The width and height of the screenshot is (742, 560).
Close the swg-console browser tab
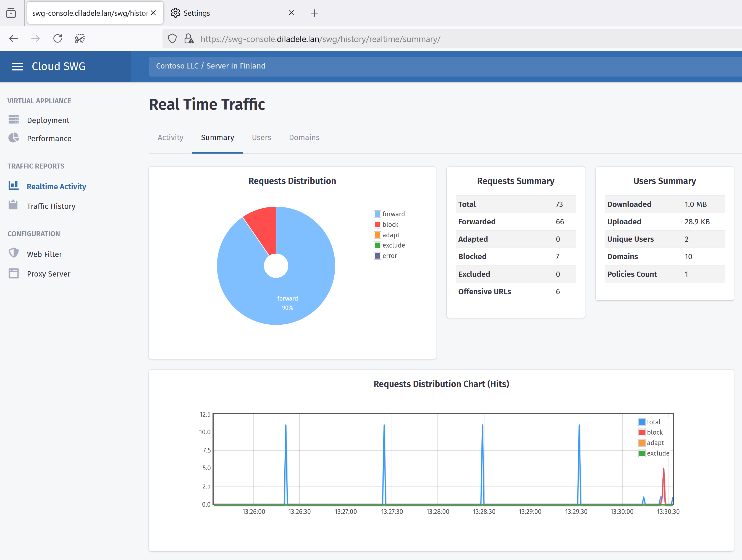153,13
